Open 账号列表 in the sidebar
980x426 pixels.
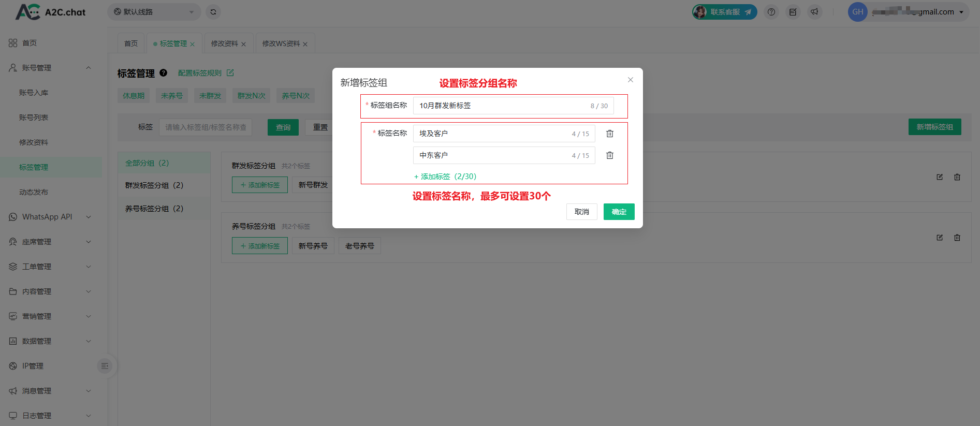34,117
